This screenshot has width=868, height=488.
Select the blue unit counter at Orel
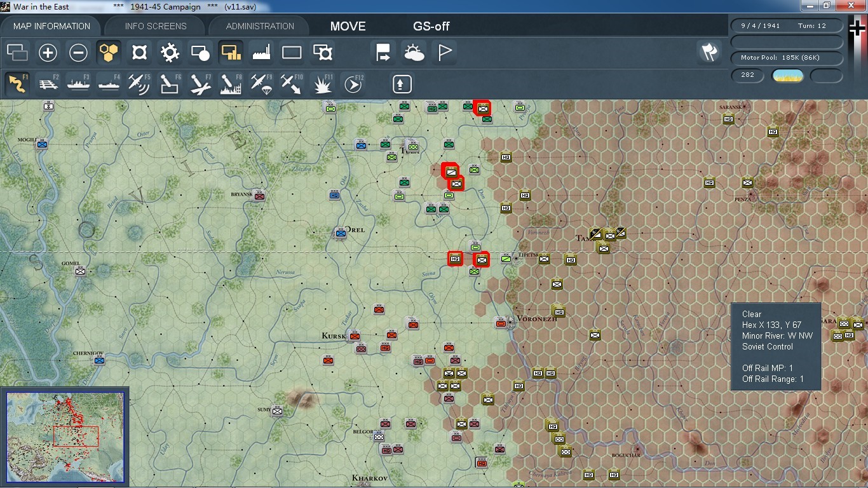pos(341,233)
